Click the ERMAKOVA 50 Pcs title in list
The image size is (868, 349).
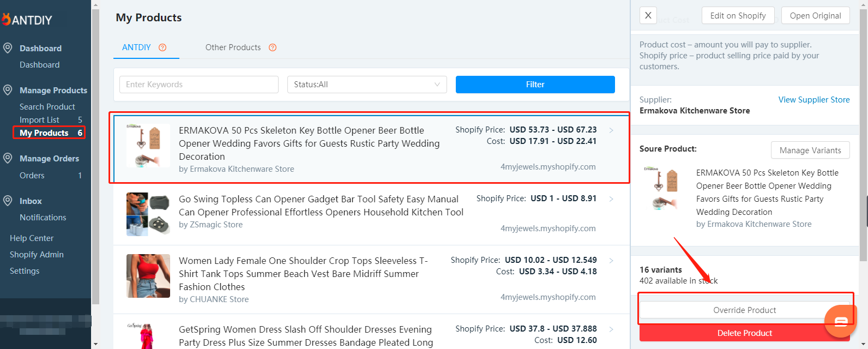[x=309, y=143]
